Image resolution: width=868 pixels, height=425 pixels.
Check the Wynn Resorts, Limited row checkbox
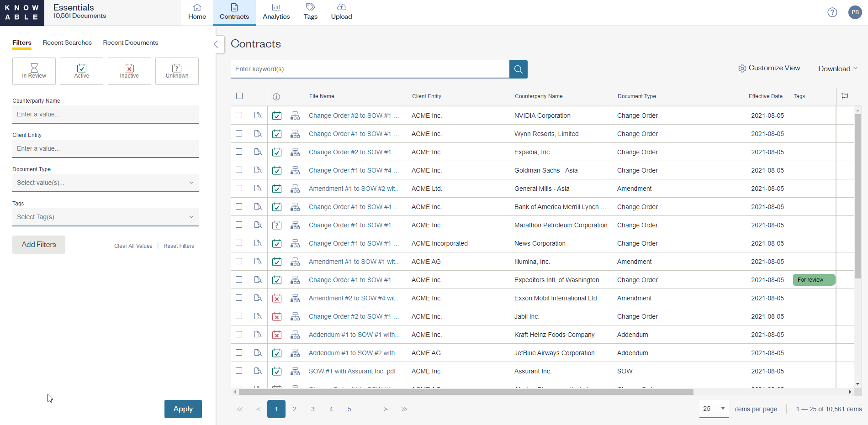click(x=239, y=133)
